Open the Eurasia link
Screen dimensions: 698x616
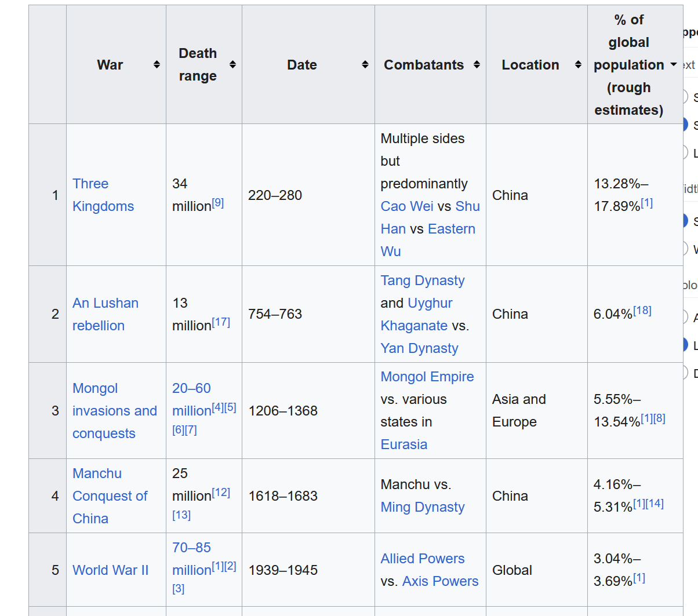click(x=404, y=444)
